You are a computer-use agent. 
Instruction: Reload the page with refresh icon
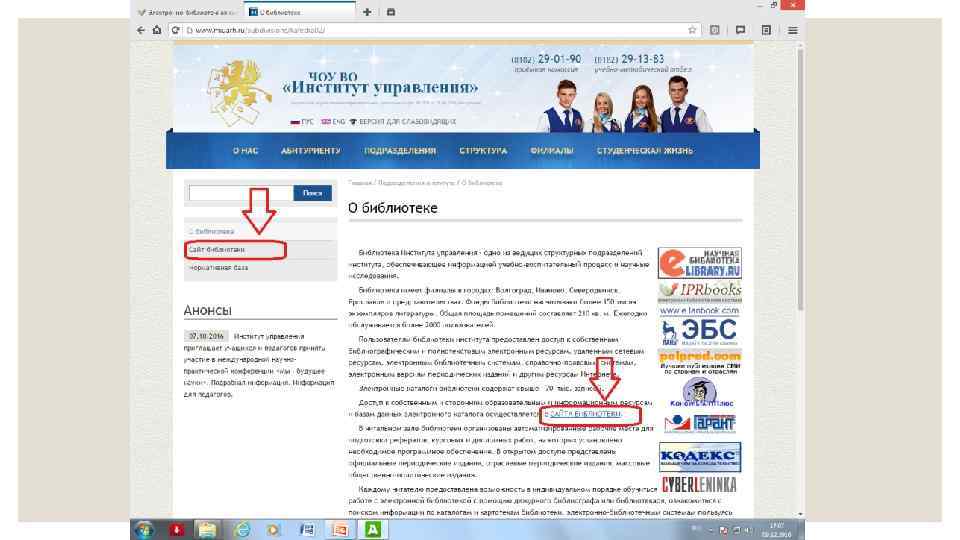point(176,30)
